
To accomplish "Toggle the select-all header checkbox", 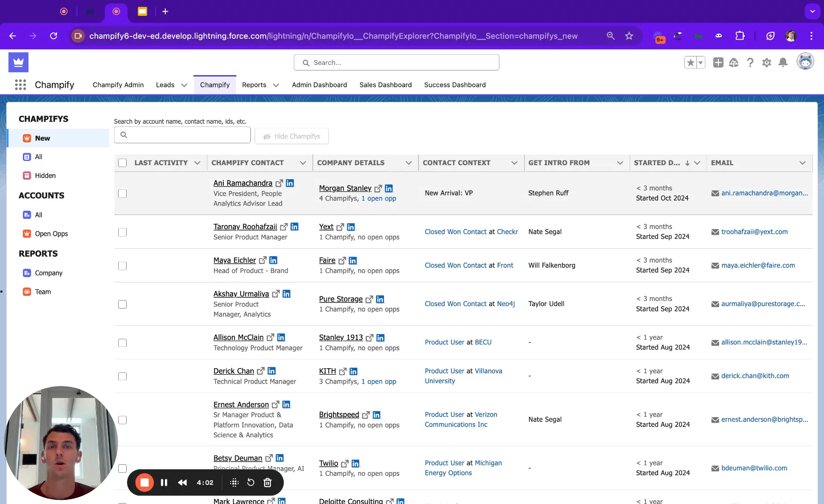I will [122, 163].
